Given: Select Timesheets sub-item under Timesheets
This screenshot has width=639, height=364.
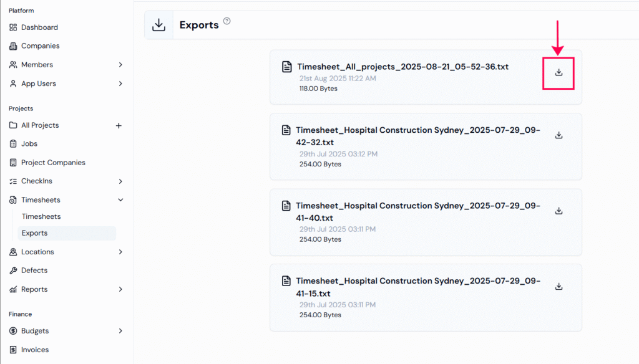Looking at the screenshot, I should pos(41,216).
